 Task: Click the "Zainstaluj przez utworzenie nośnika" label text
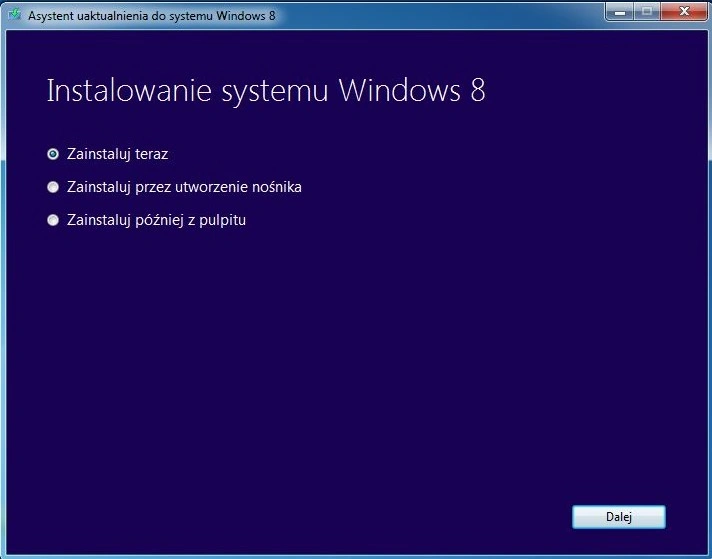pyautogui.click(x=184, y=187)
